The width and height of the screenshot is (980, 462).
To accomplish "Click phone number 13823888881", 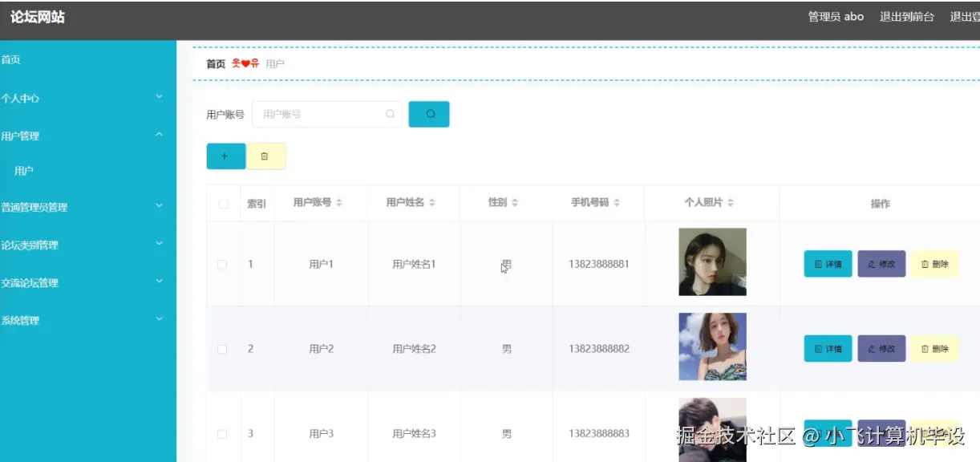I will tap(599, 264).
